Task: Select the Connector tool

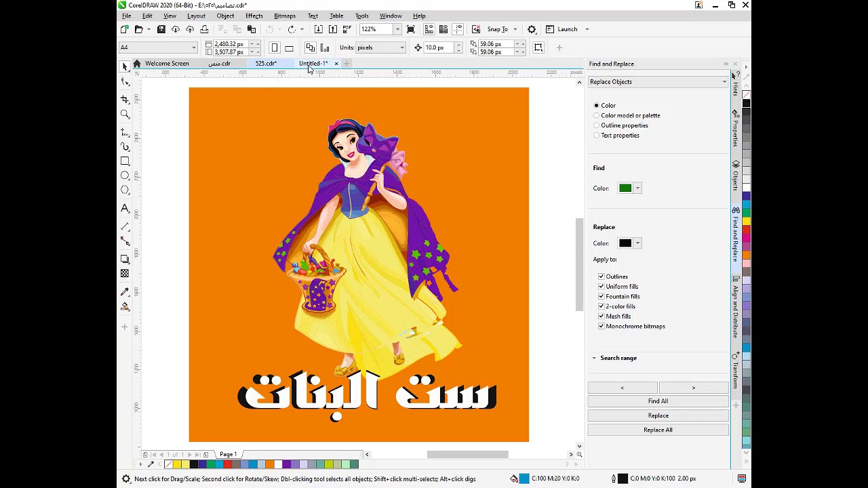Action: pos(125,241)
